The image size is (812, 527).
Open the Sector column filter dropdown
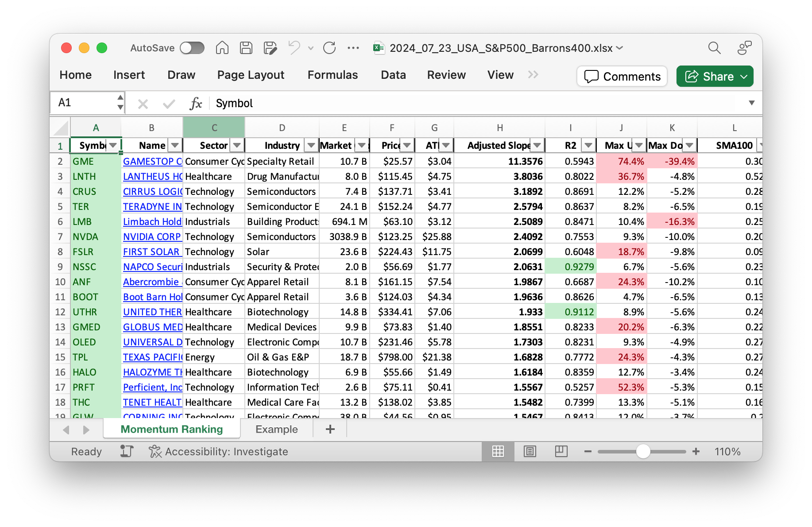click(x=237, y=145)
